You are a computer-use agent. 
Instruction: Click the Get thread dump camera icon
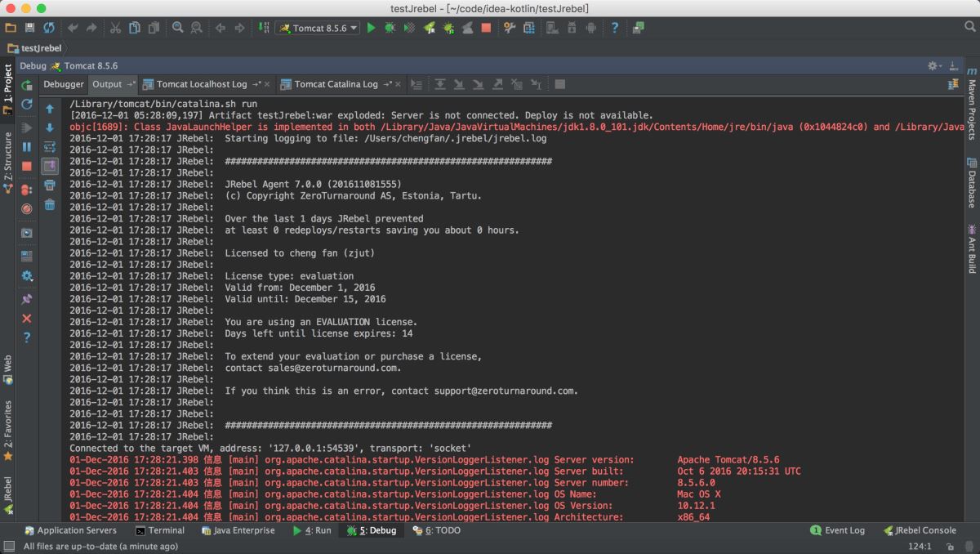click(x=26, y=233)
